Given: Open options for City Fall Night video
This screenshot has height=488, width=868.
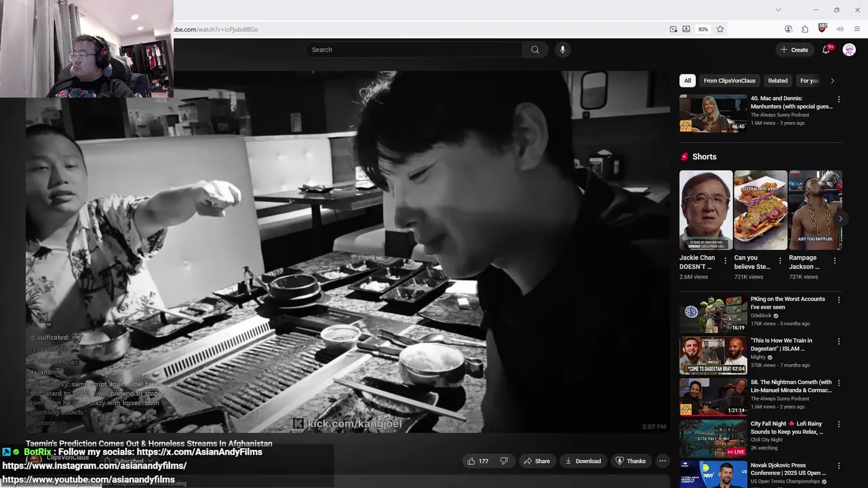Looking at the screenshot, I should click(839, 425).
